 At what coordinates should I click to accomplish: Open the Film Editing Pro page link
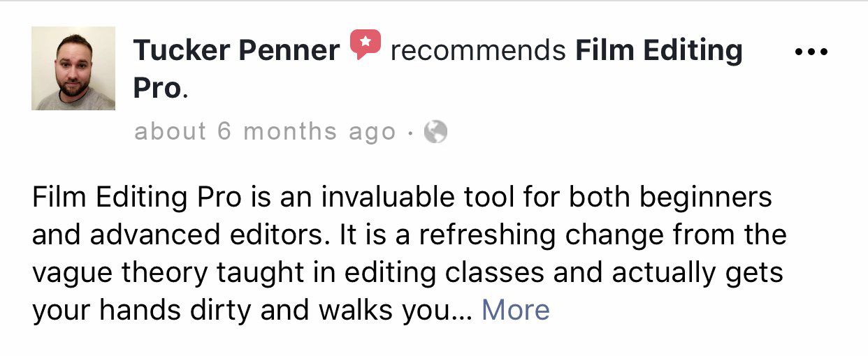pos(658,50)
